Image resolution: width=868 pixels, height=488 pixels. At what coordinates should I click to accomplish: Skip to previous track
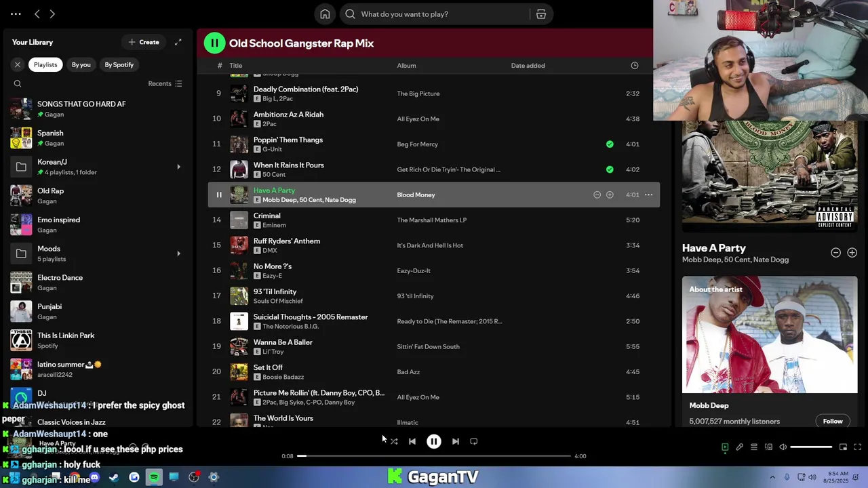412,441
